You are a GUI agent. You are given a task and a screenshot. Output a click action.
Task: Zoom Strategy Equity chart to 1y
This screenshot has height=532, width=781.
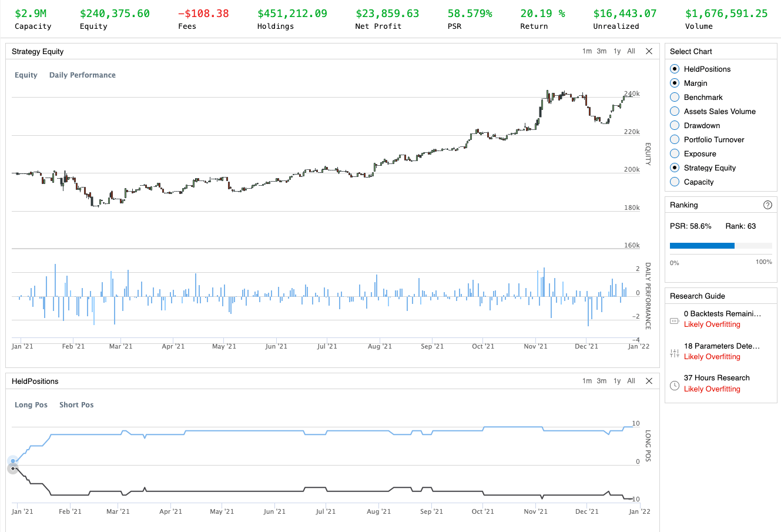click(616, 51)
